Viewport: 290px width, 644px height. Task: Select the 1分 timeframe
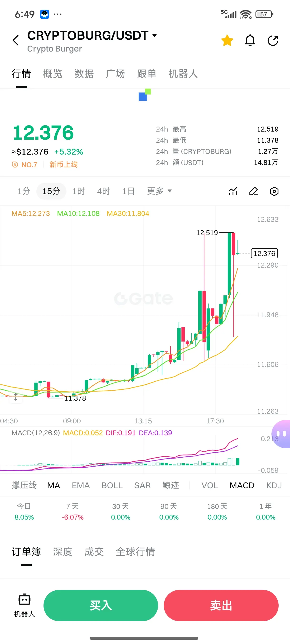24,191
